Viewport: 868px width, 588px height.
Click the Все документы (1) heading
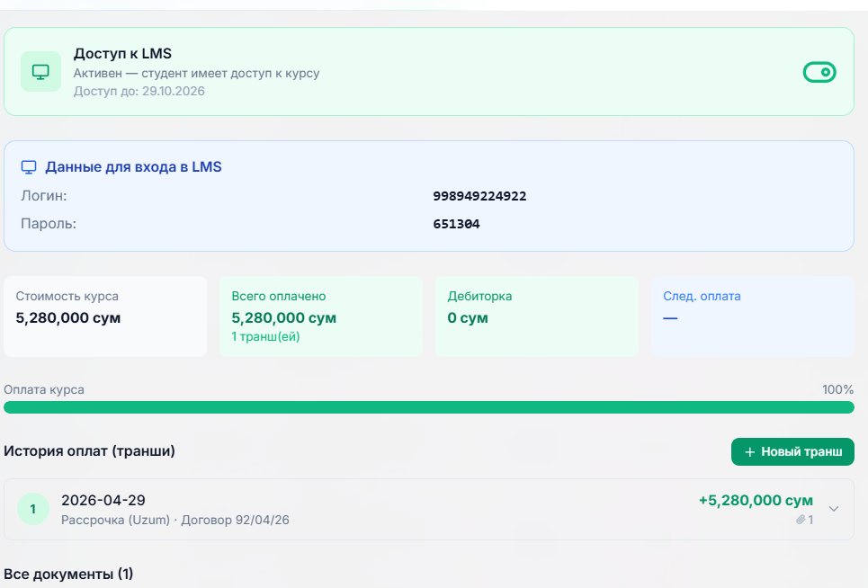click(68, 574)
